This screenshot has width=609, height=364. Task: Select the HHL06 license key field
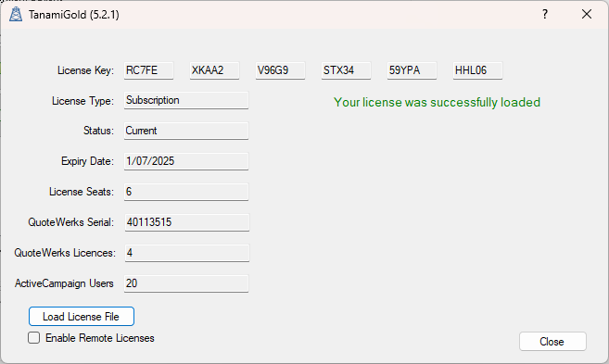click(477, 70)
